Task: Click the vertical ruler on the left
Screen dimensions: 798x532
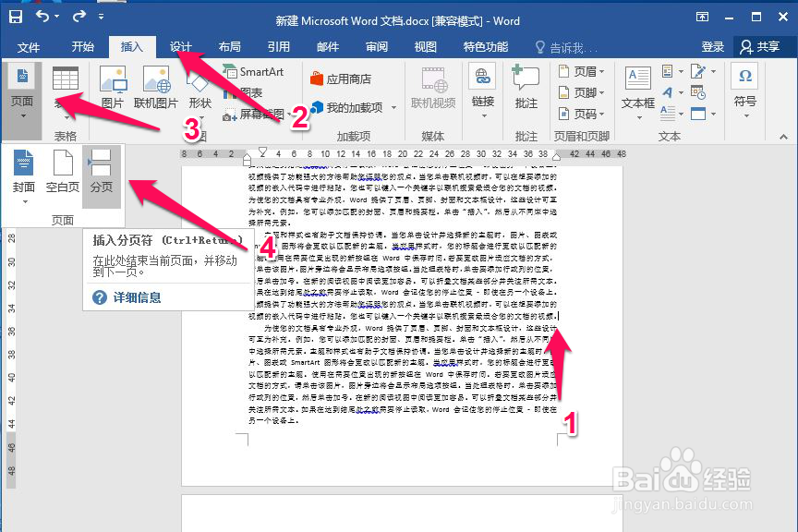Action: [x=11, y=357]
